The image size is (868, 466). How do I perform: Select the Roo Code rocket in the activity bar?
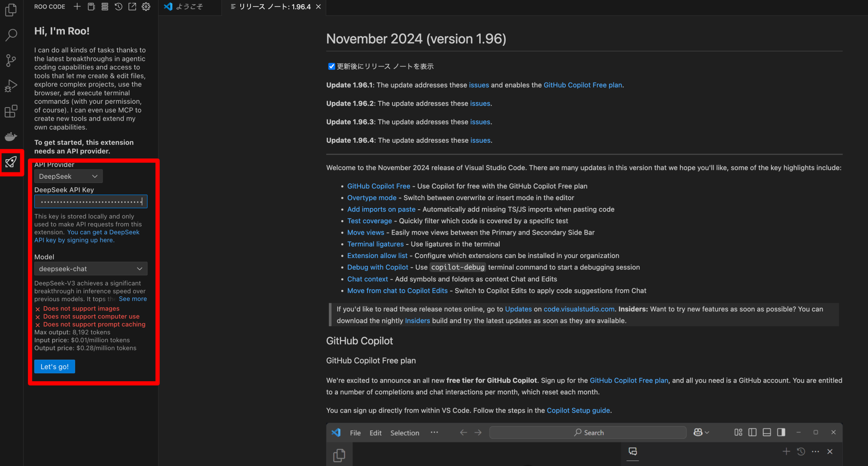[11, 162]
